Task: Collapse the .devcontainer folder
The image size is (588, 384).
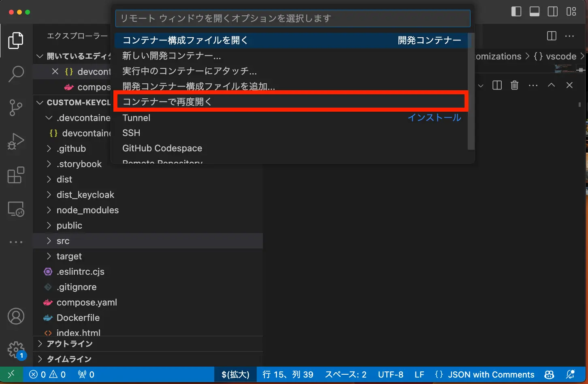Action: point(49,118)
